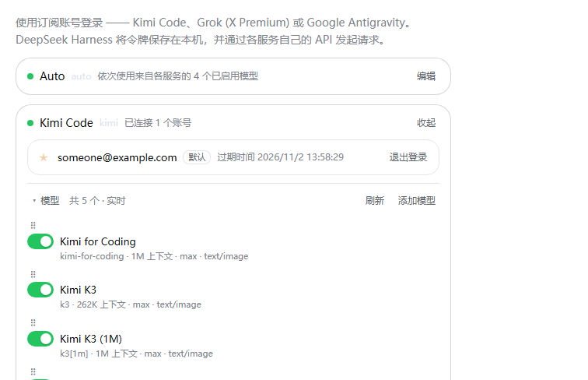Grab the drag handle above Kimi for Coding
The height and width of the screenshot is (380, 588).
tap(33, 225)
